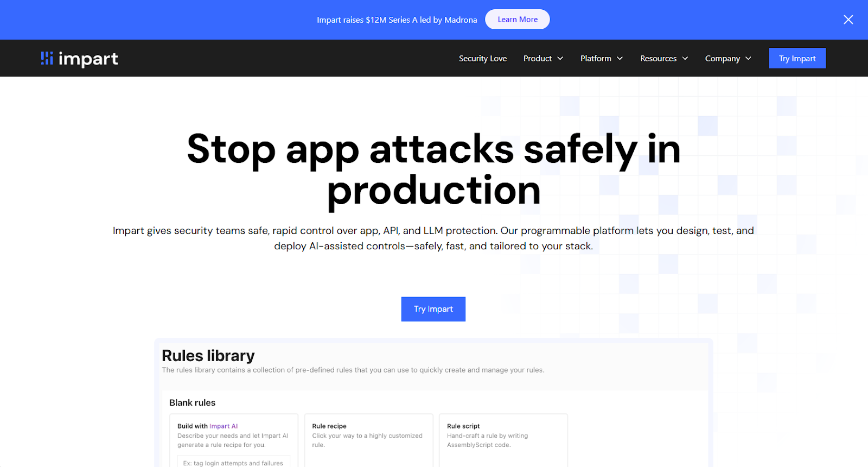Open the Security Love page
This screenshot has width=868, height=467.
(483, 59)
